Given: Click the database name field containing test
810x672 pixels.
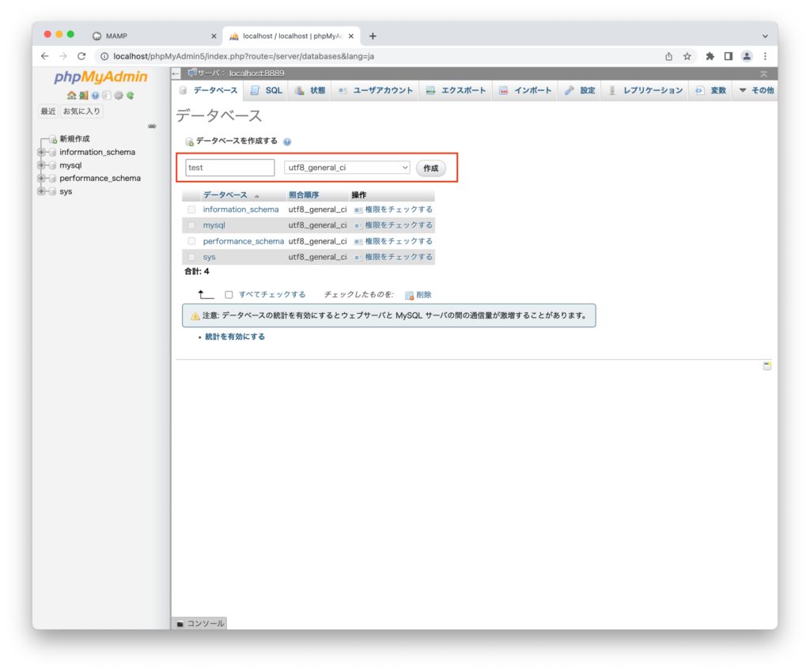Looking at the screenshot, I should coord(230,168).
